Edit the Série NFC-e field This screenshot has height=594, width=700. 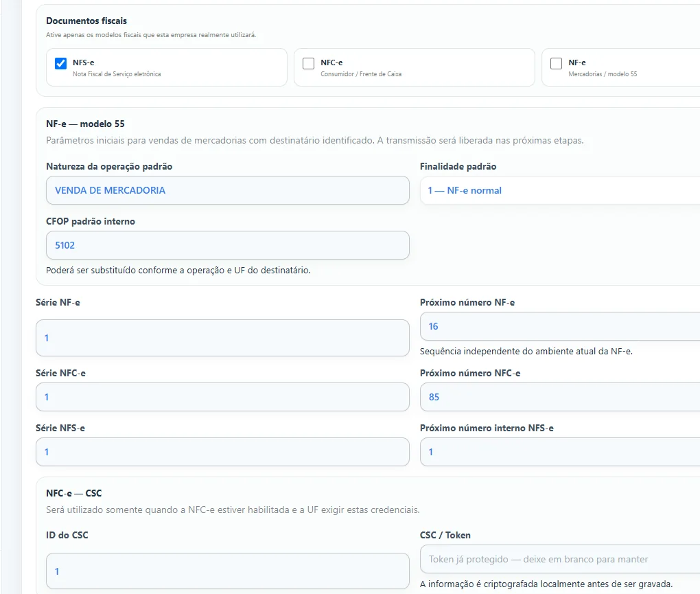[222, 397]
